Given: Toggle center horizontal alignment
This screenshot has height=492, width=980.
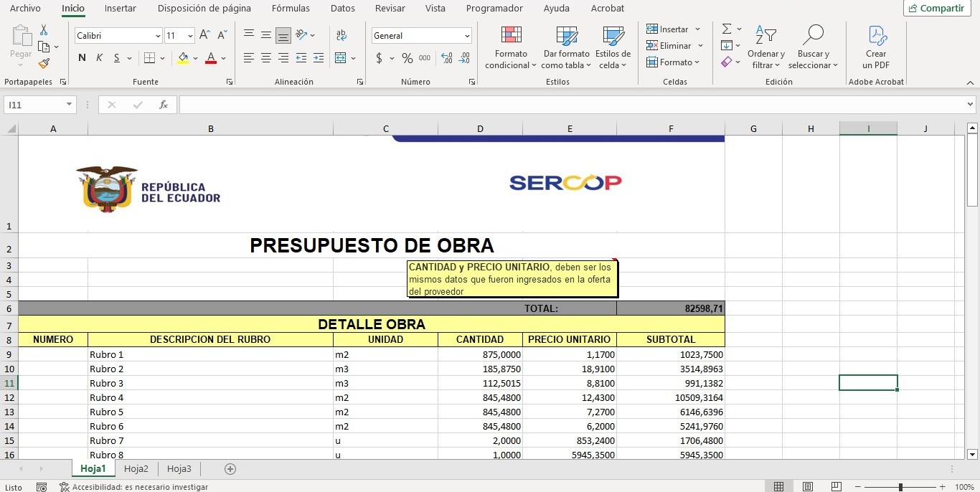Looking at the screenshot, I should pos(265,58).
